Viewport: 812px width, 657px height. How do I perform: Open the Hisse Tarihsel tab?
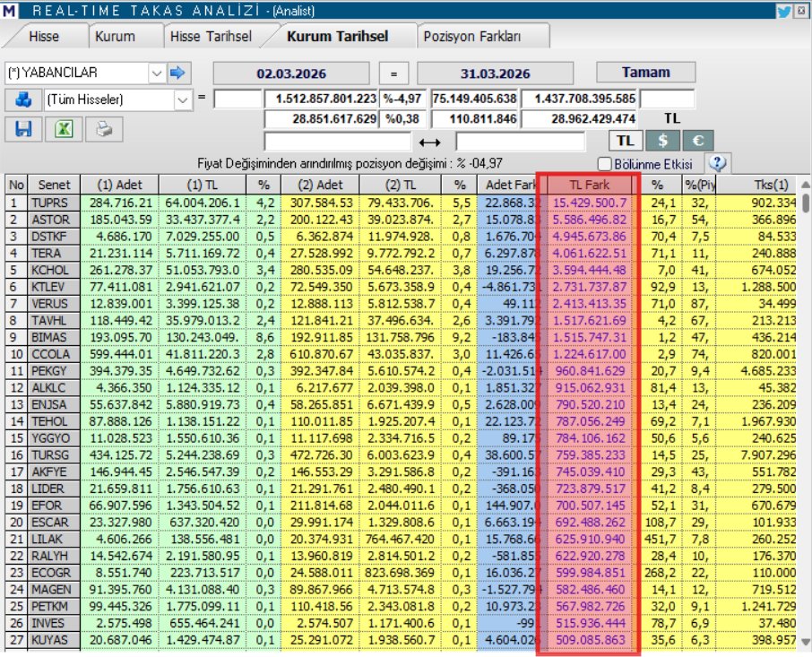point(211,36)
